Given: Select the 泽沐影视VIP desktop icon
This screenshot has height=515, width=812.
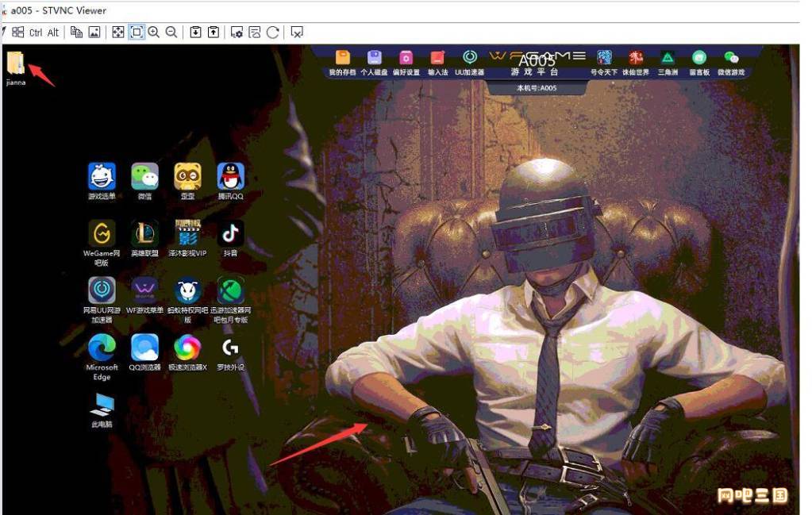Looking at the screenshot, I should click(187, 238).
